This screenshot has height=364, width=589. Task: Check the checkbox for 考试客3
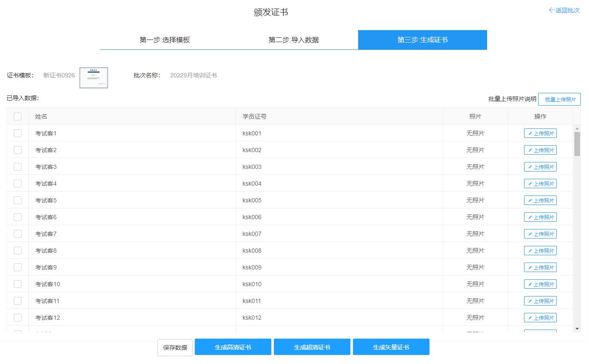click(x=17, y=167)
